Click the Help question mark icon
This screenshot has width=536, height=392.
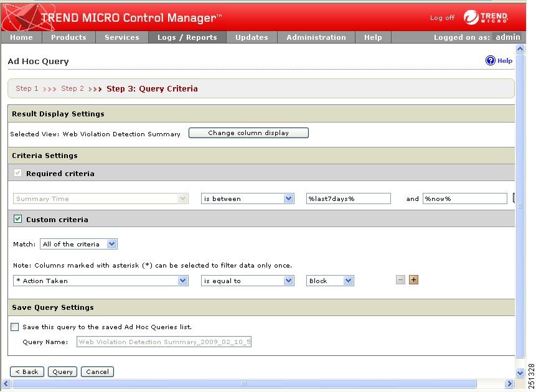tap(492, 60)
